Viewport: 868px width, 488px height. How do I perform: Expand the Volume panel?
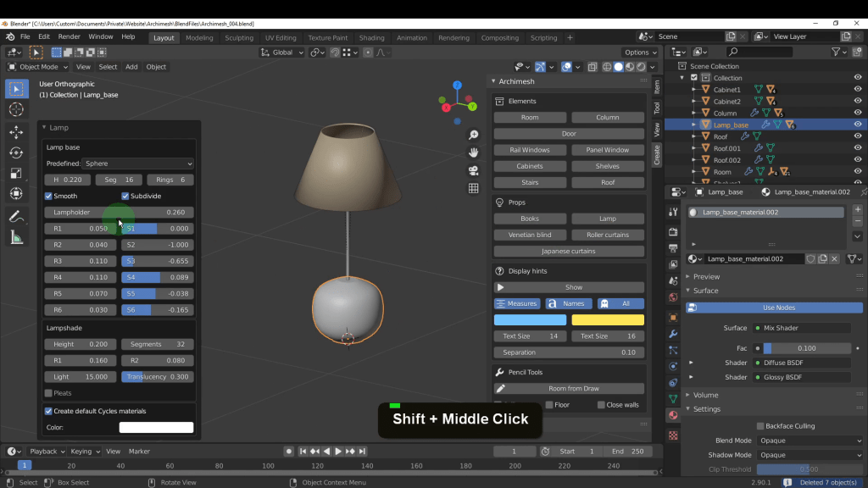pos(705,395)
